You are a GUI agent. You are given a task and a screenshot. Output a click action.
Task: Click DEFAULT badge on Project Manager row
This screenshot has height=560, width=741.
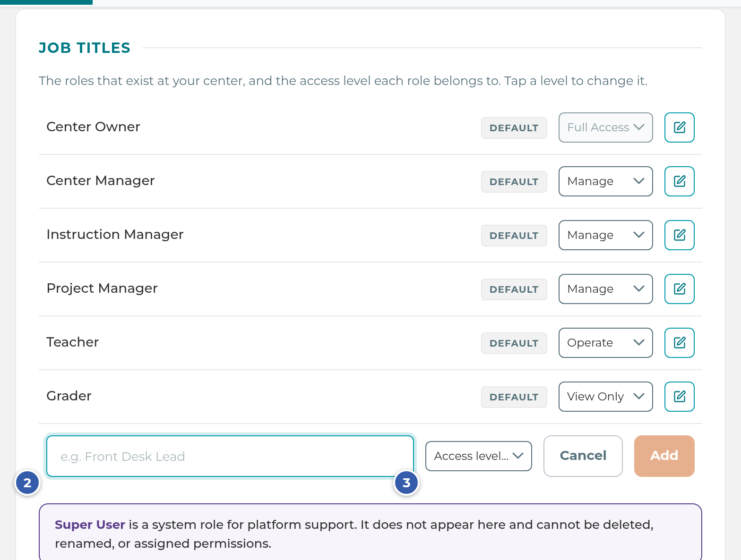(x=514, y=289)
